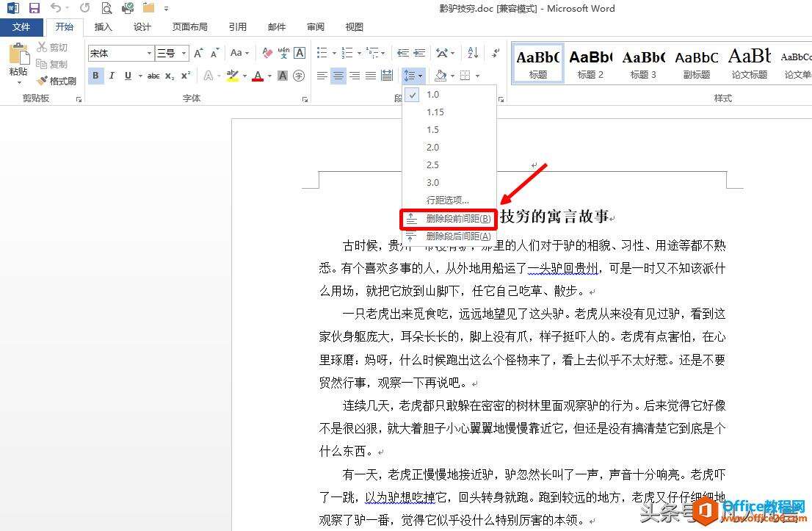Choose 删除段后间距 remove space after

click(x=449, y=236)
